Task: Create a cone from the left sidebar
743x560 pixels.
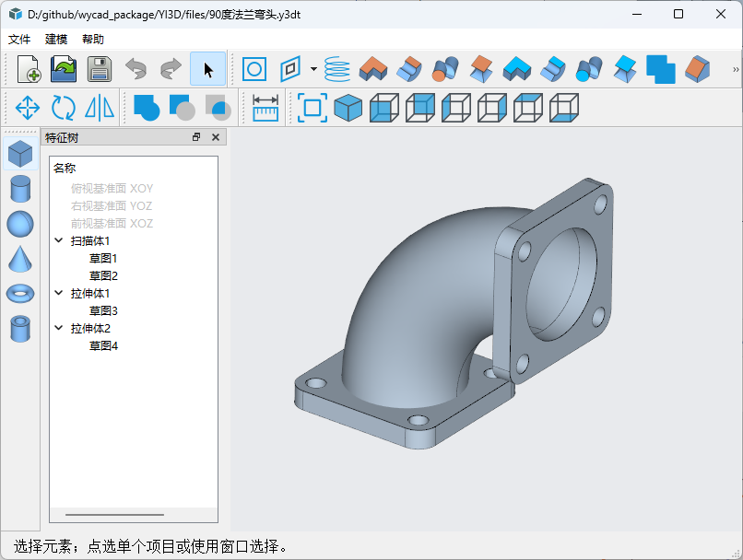Action: tap(20, 259)
